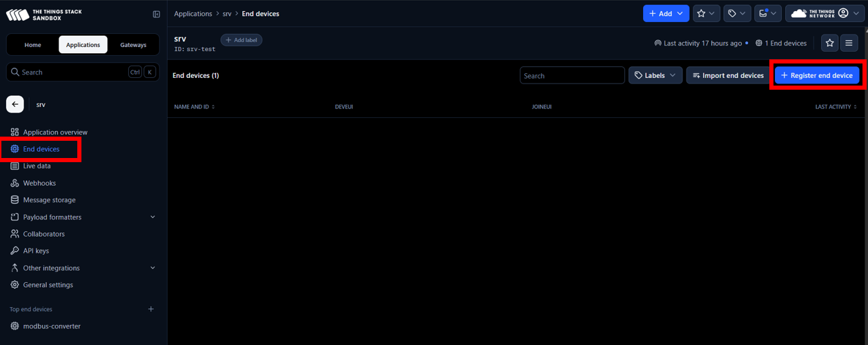Open the sidebar Search field
The image size is (868, 345).
83,72
